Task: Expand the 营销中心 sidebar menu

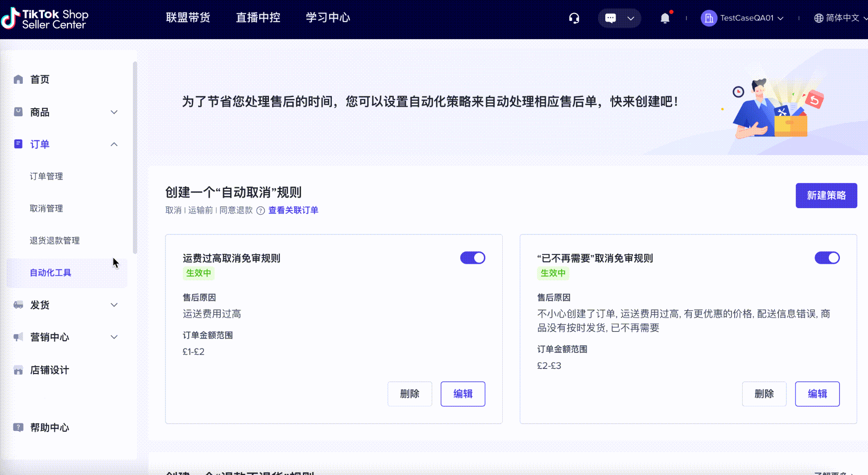Action: [x=114, y=337]
